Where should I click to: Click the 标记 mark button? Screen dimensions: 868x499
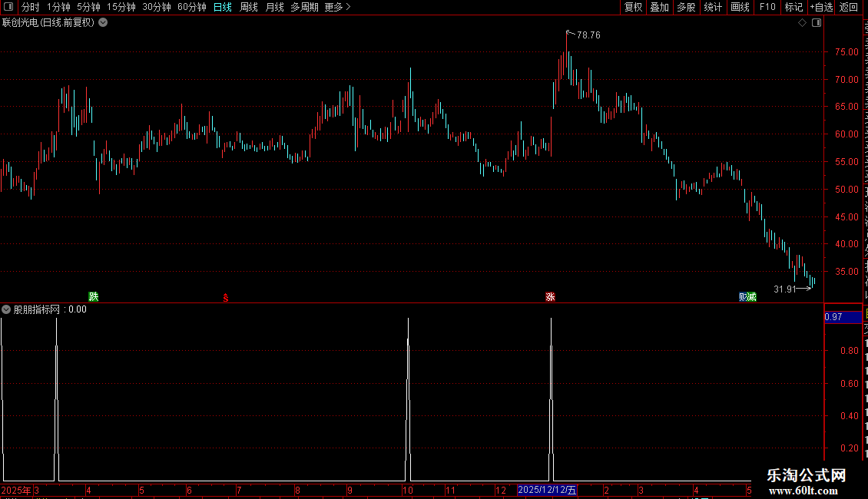click(x=793, y=7)
